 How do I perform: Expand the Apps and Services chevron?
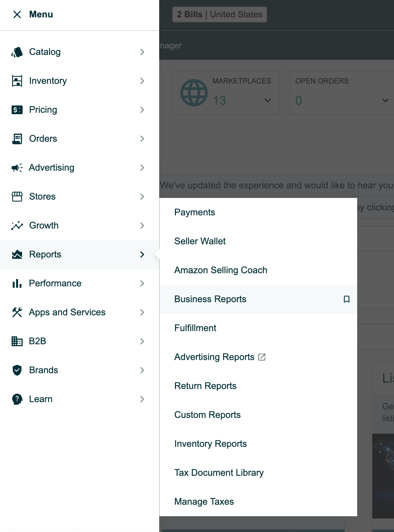[142, 312]
